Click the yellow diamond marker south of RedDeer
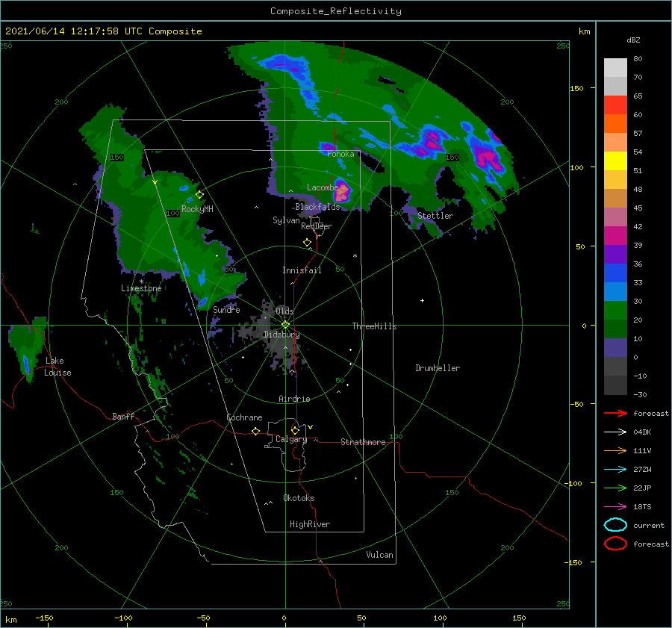 (x=307, y=243)
